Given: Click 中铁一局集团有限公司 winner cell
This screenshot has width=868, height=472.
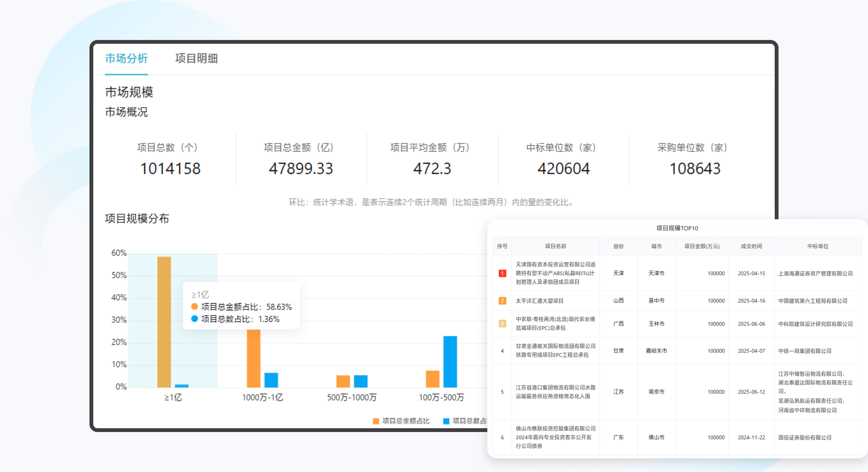Looking at the screenshot, I should (x=805, y=351).
